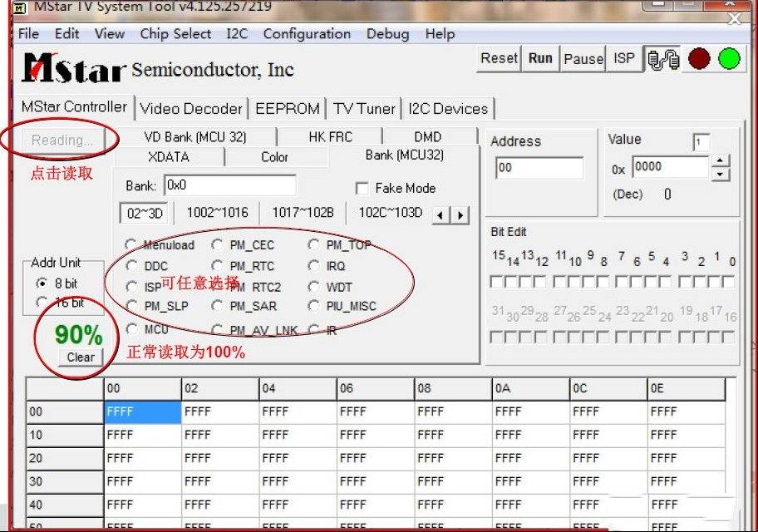Toggle the bit 15 checkbox in Bit Edit
This screenshot has width=758, height=532.
[495, 282]
